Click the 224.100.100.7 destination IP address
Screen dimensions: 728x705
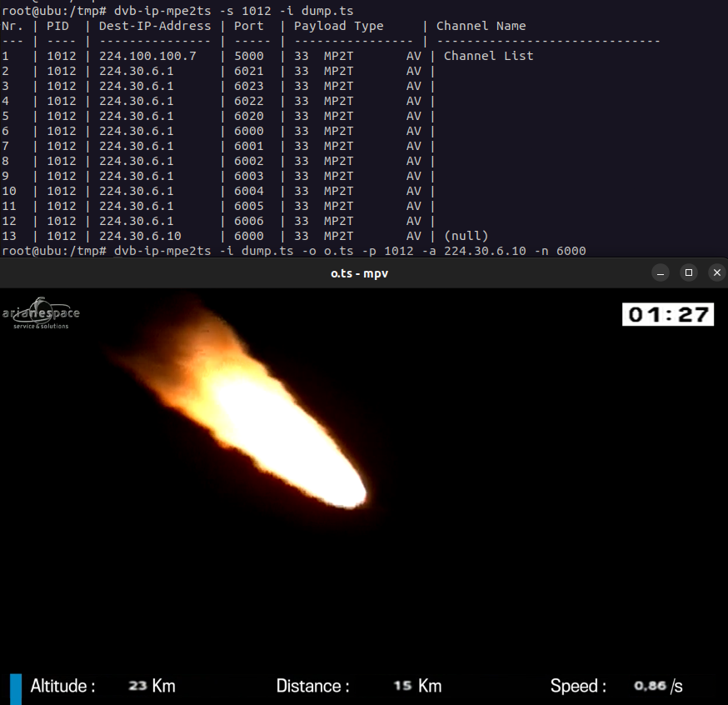coord(147,56)
